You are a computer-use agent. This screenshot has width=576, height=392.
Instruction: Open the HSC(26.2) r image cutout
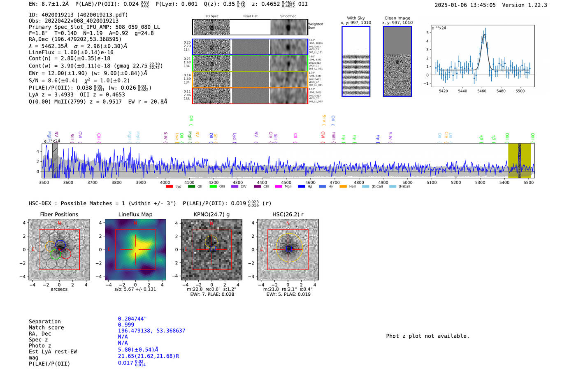288,249
